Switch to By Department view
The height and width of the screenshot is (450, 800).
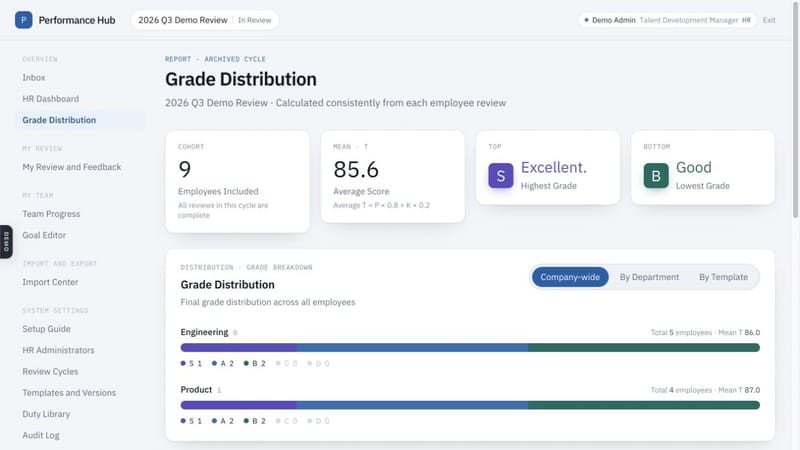649,277
